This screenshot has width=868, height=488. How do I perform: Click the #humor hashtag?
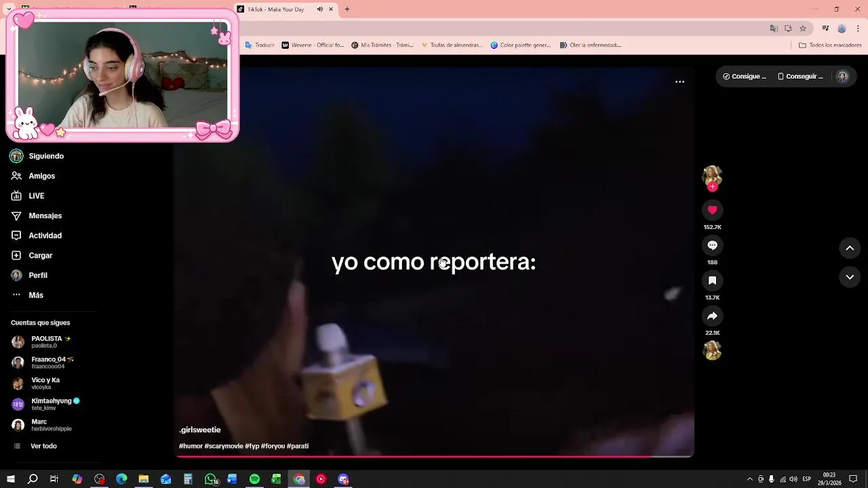click(191, 446)
